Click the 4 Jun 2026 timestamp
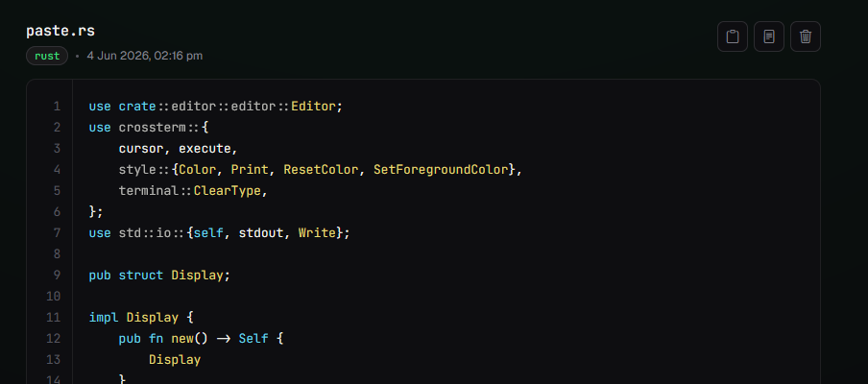The width and height of the screenshot is (868, 384). tap(144, 56)
